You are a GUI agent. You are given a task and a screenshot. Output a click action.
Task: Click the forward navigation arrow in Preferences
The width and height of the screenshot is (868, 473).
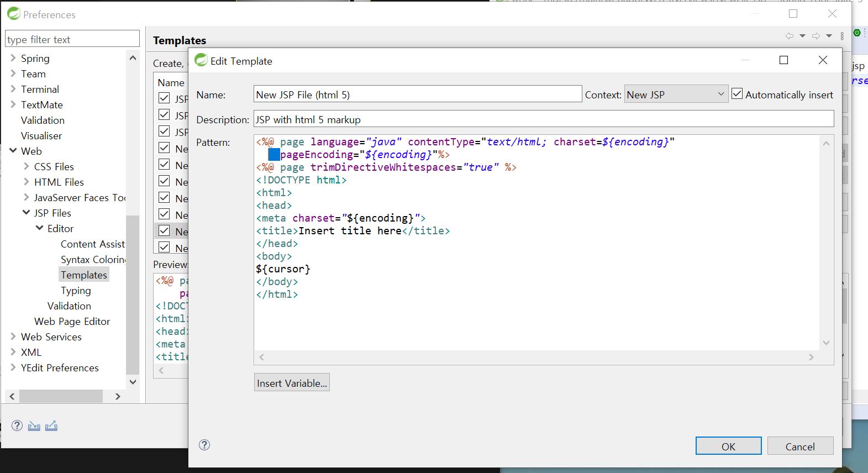pyautogui.click(x=816, y=36)
